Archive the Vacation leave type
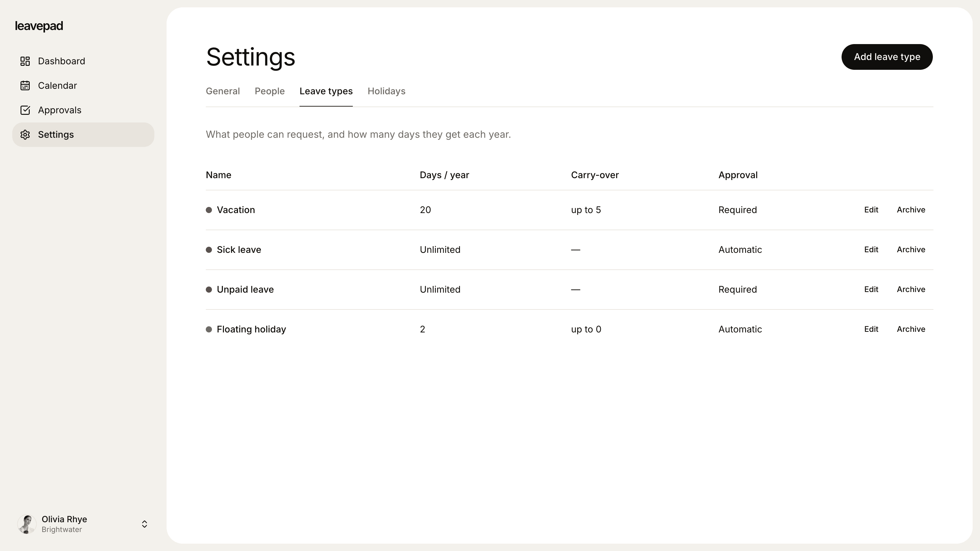980x551 pixels. [911, 210]
